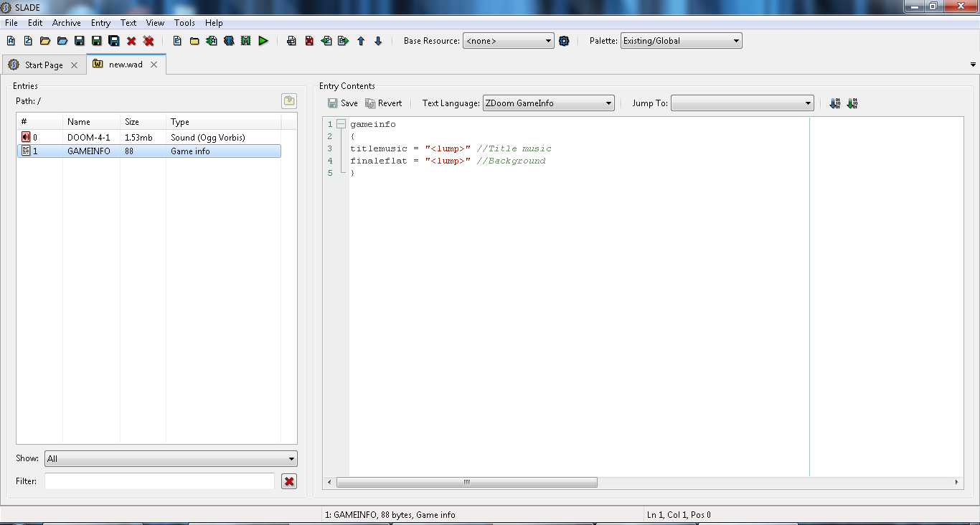Open the texture editor icon
Viewport: 980px width, 525px height.
(229, 41)
